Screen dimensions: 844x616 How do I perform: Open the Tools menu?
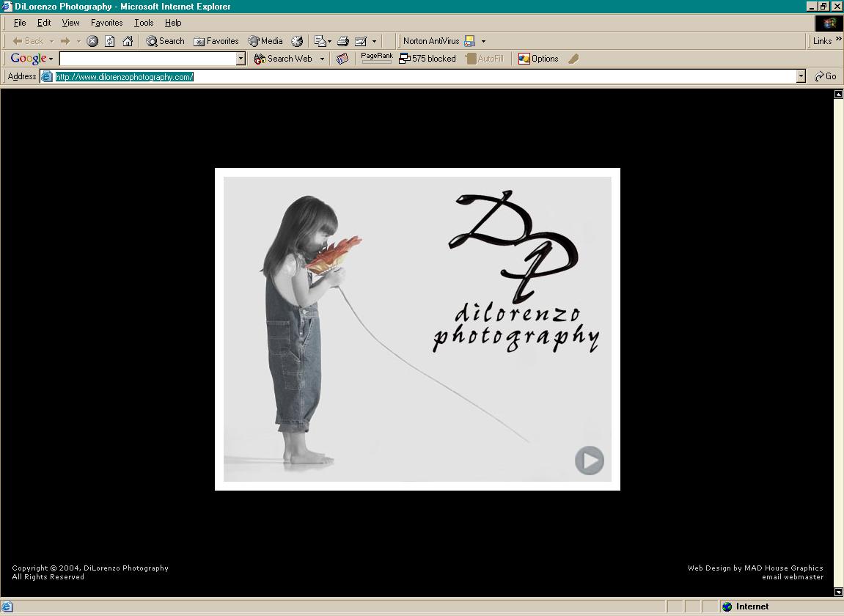[144, 23]
